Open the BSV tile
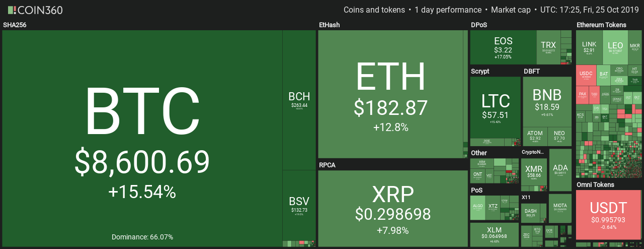The image size is (644, 249). click(299, 205)
